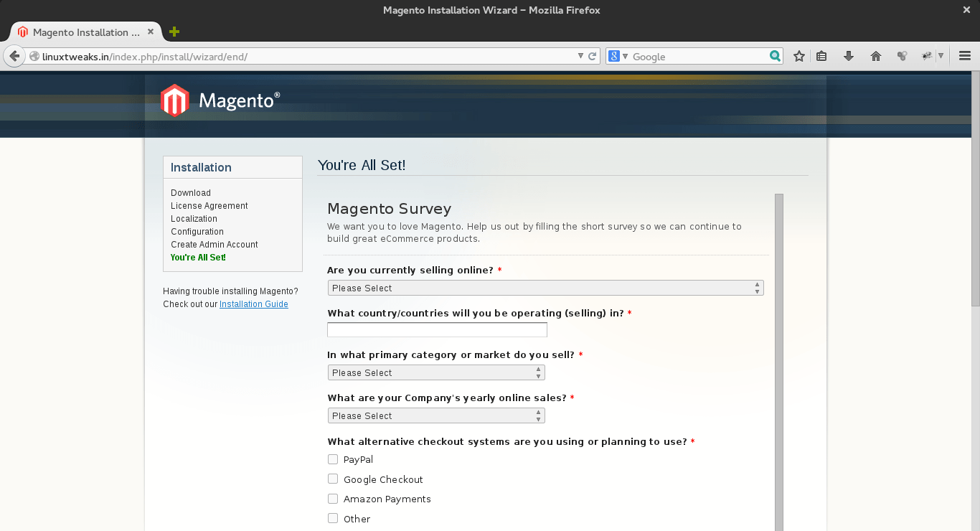
Task: Open yearly online sales dropdown
Action: [436, 415]
